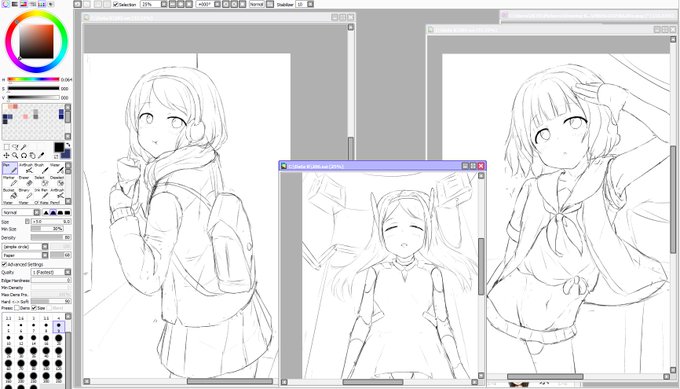
Task: Enable the Dens pressure checkbox
Action: coord(17,308)
